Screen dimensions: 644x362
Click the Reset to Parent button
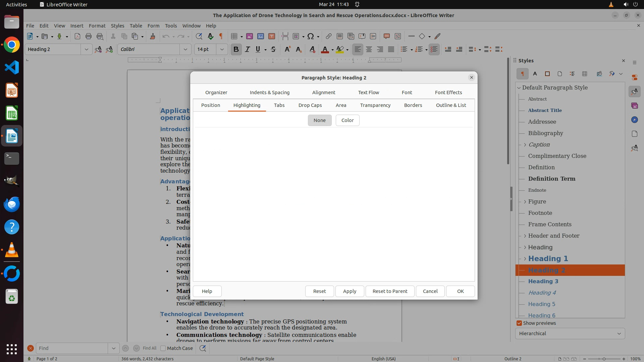pos(390,291)
